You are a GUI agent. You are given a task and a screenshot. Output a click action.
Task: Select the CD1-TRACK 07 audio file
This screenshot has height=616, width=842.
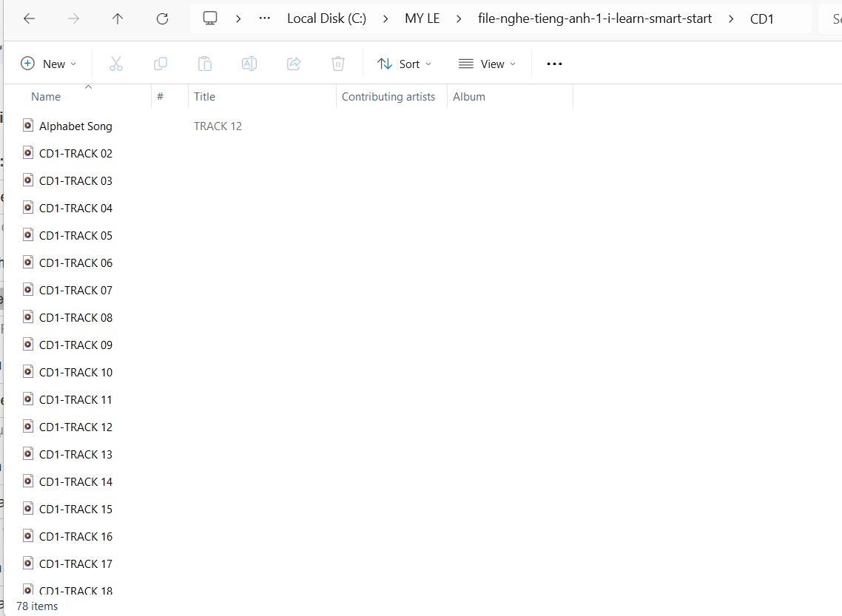(75, 291)
